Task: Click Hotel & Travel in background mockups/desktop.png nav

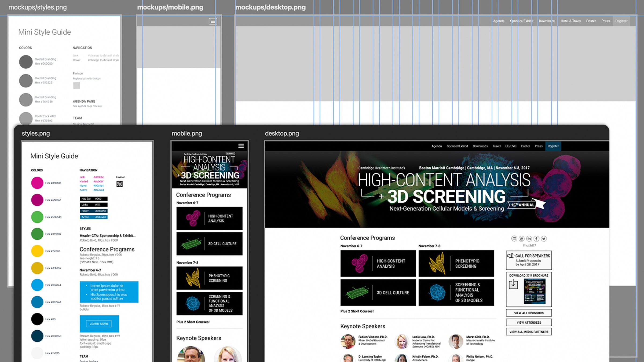Action: click(x=570, y=21)
